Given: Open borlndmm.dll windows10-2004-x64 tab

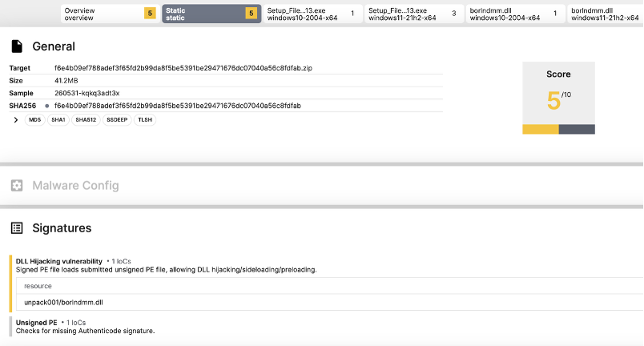Looking at the screenshot, I should click(x=516, y=14).
